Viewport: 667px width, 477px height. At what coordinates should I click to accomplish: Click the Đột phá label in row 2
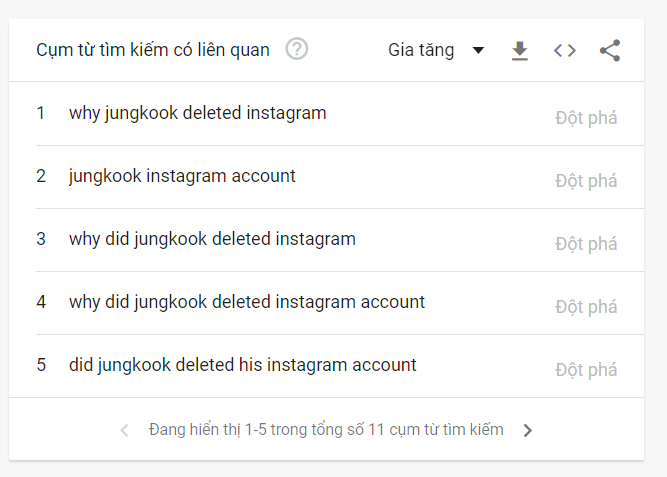586,181
